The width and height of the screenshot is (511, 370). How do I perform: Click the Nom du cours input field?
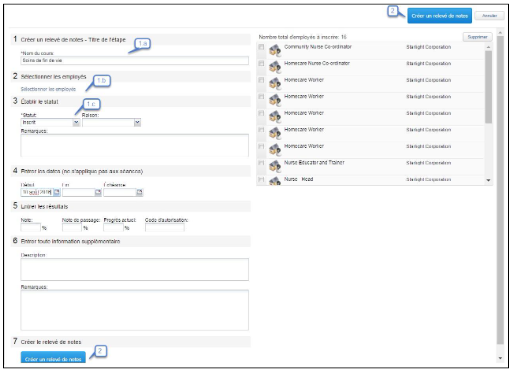pyautogui.click(x=135, y=60)
